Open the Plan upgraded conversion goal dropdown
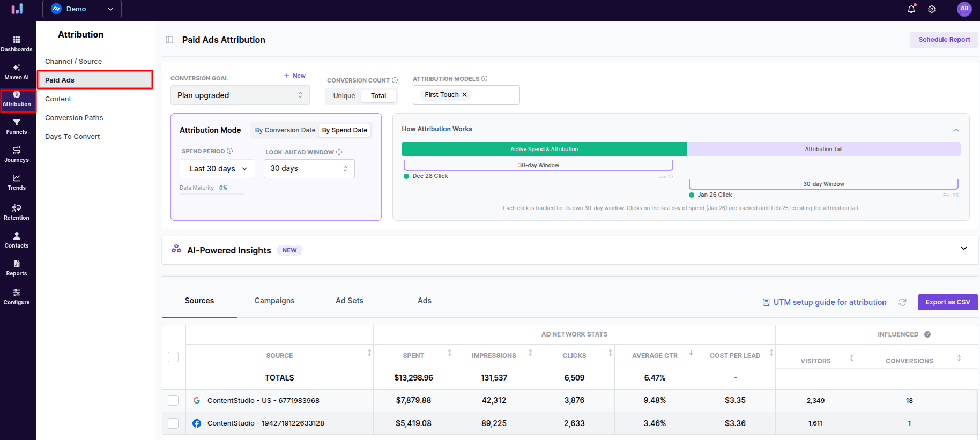This screenshot has height=440, width=980. click(x=240, y=95)
